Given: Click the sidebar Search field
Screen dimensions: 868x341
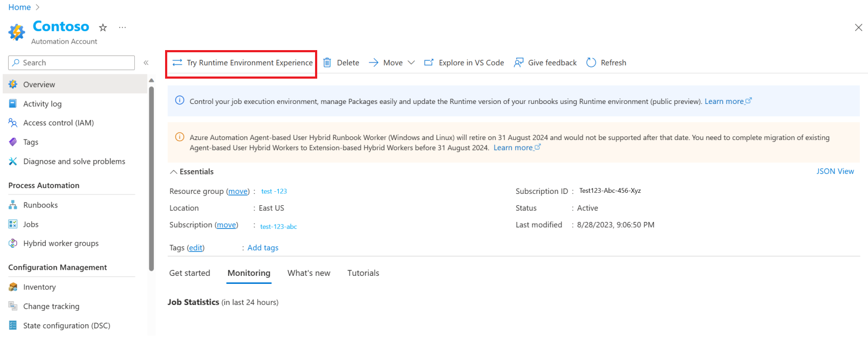Looking at the screenshot, I should [71, 63].
